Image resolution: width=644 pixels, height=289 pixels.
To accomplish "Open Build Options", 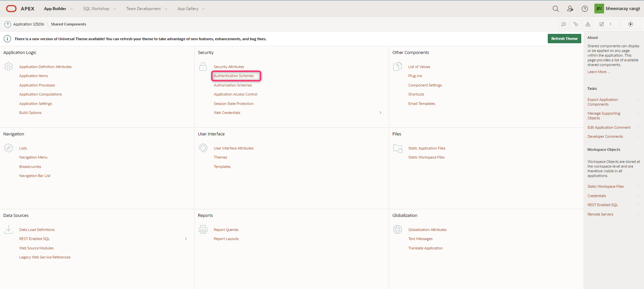I will [30, 113].
